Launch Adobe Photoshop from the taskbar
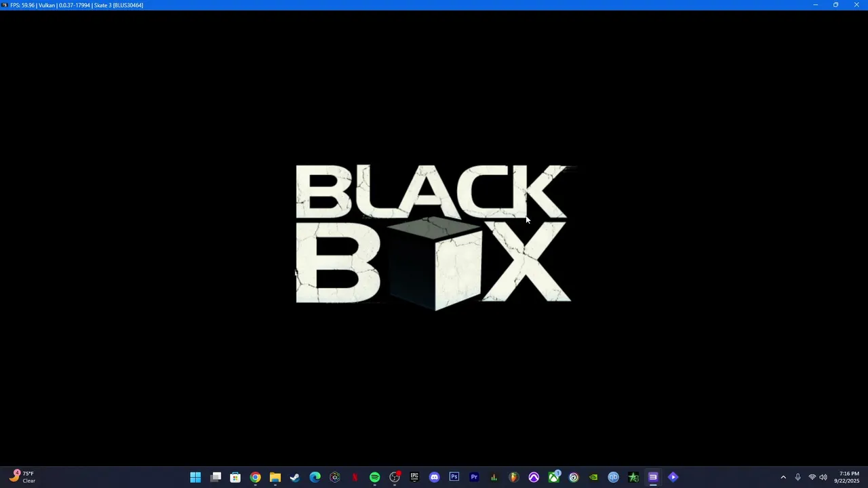 454,477
